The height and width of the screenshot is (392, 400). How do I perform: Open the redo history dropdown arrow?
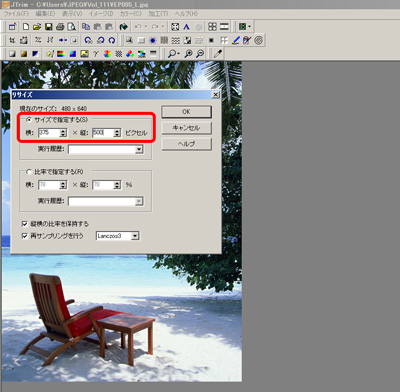pos(163,27)
